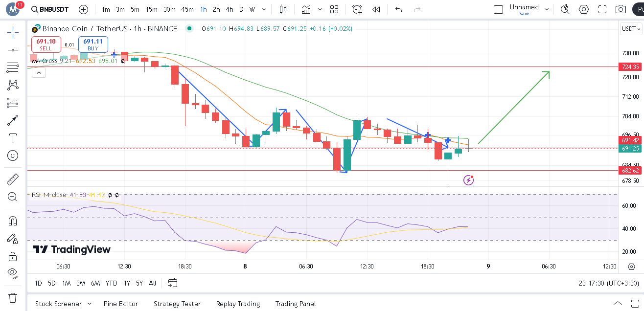Switch to 5m timeframe
644x311 pixels.
(x=135, y=9)
